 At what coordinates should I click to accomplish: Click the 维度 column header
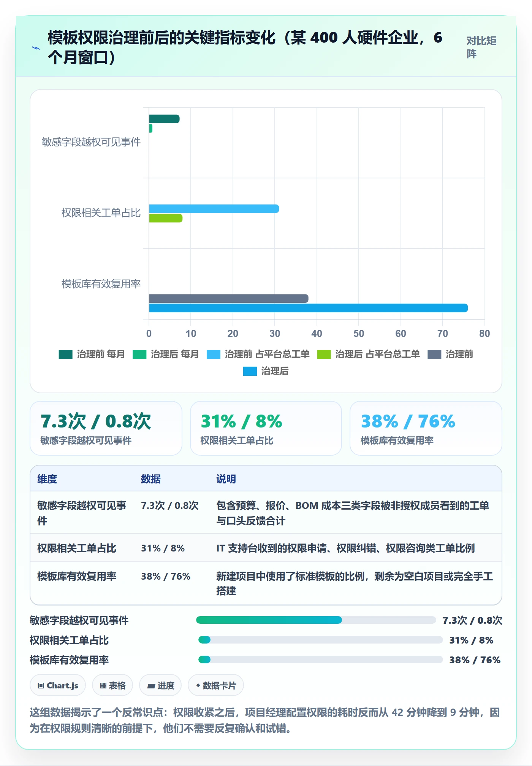[x=47, y=479]
